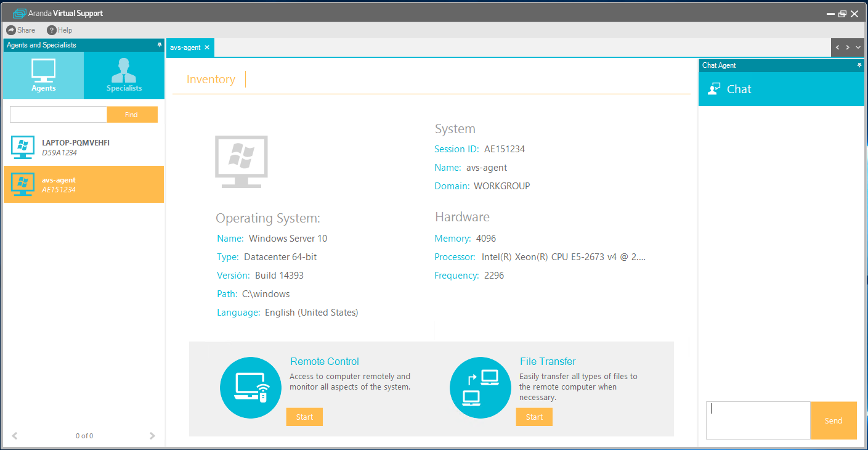Click the System Name value avs-agent
The width and height of the screenshot is (868, 450).
pyautogui.click(x=487, y=168)
